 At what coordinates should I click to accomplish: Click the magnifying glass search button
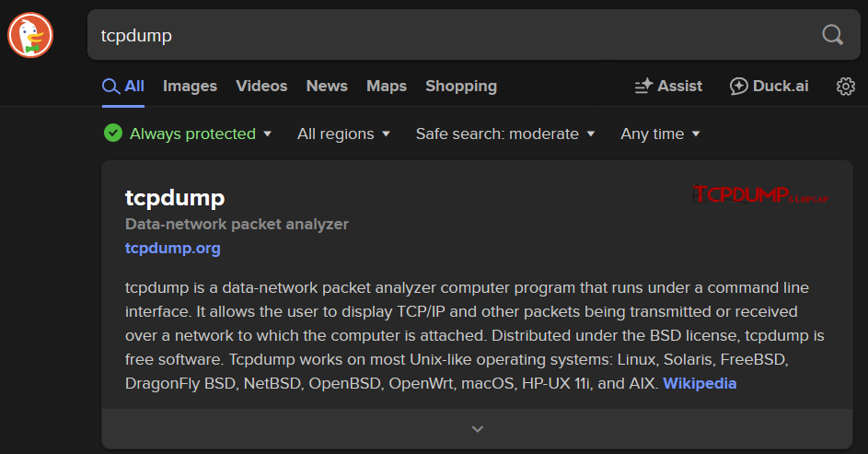tap(832, 35)
